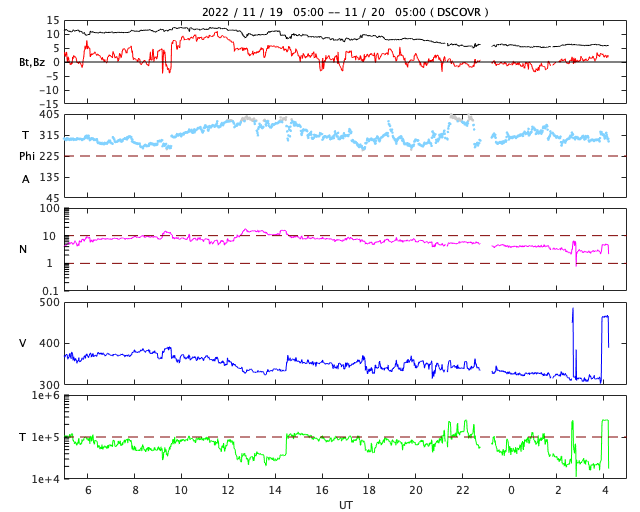Click the -15 tick label in top panel
Image resolution: width=640 pixels, height=512 pixels.
(x=47, y=103)
